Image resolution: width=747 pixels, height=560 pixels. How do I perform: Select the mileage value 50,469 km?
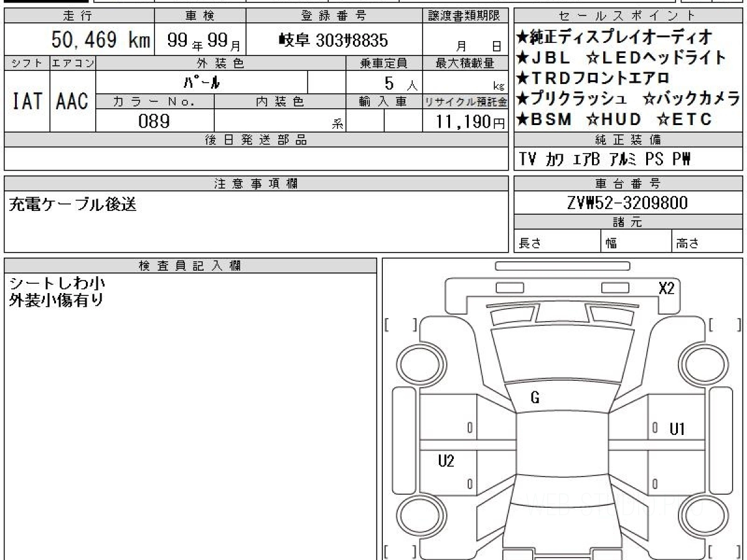pos(100,40)
